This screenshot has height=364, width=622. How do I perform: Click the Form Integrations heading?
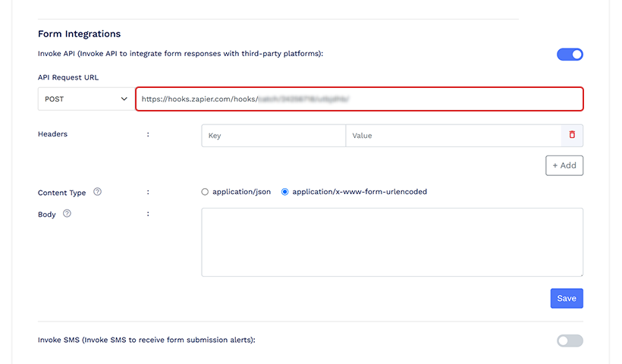tap(80, 34)
